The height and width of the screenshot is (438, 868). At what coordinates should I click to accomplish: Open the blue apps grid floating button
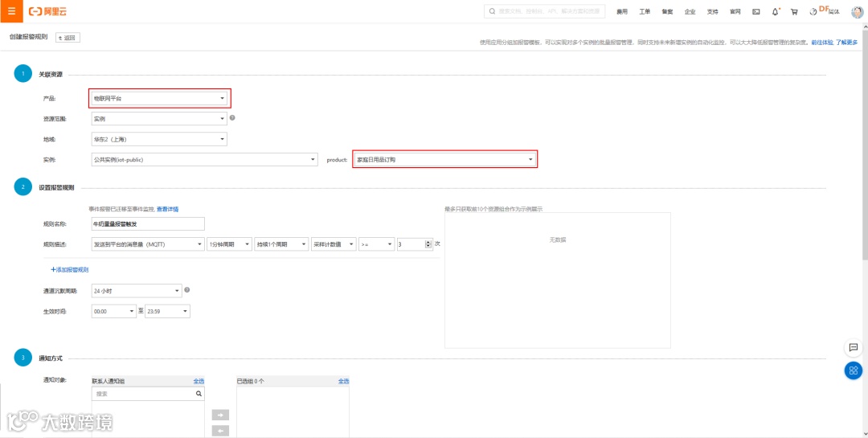853,370
